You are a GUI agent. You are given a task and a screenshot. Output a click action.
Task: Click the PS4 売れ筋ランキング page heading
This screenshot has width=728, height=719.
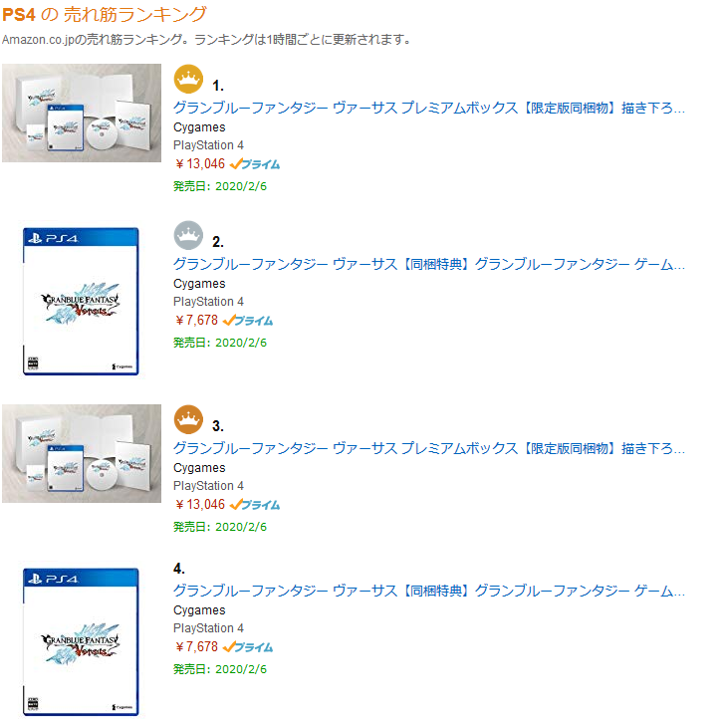pos(105,14)
